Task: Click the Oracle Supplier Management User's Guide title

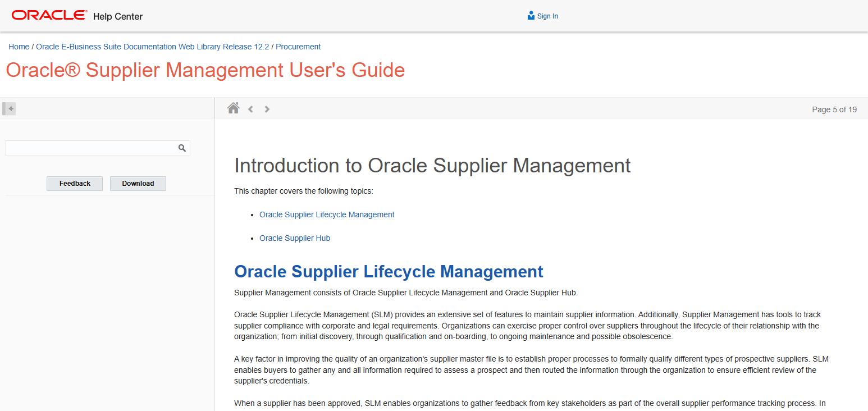Action: pyautogui.click(x=205, y=70)
